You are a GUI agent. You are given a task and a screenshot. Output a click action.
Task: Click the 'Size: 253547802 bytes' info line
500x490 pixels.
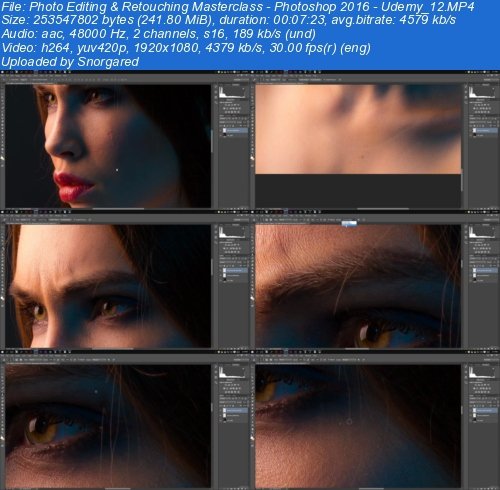tap(228, 20)
